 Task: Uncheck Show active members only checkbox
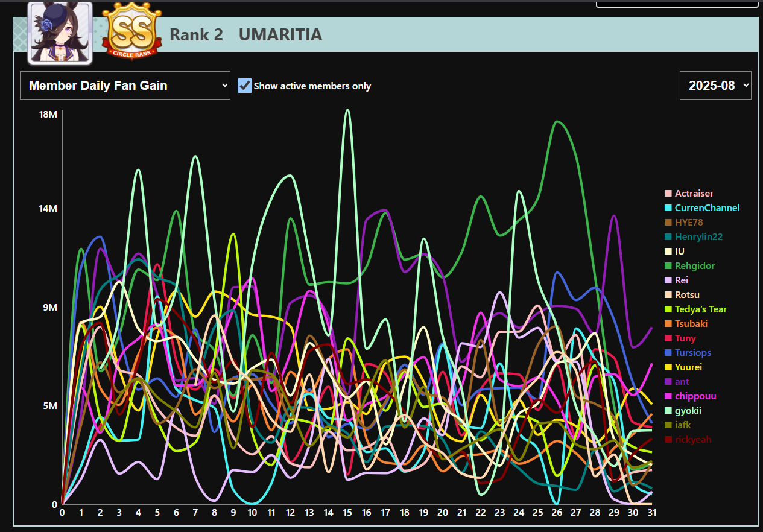244,86
